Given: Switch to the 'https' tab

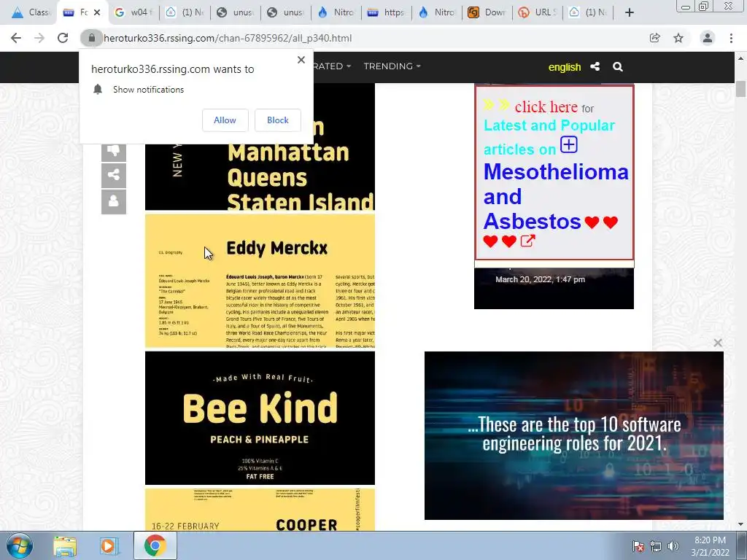Looking at the screenshot, I should pyautogui.click(x=387, y=12).
